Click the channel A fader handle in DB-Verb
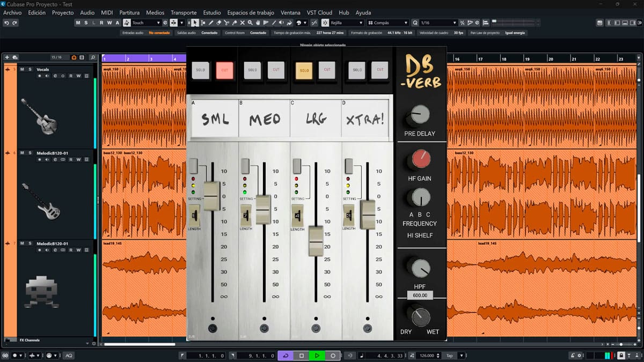The width and height of the screenshot is (644, 362). point(212,196)
